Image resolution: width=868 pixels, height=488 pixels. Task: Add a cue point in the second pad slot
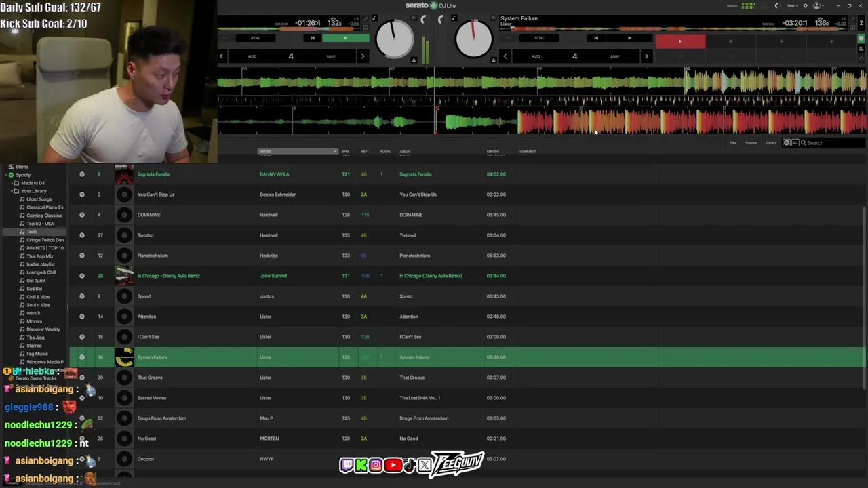click(730, 41)
